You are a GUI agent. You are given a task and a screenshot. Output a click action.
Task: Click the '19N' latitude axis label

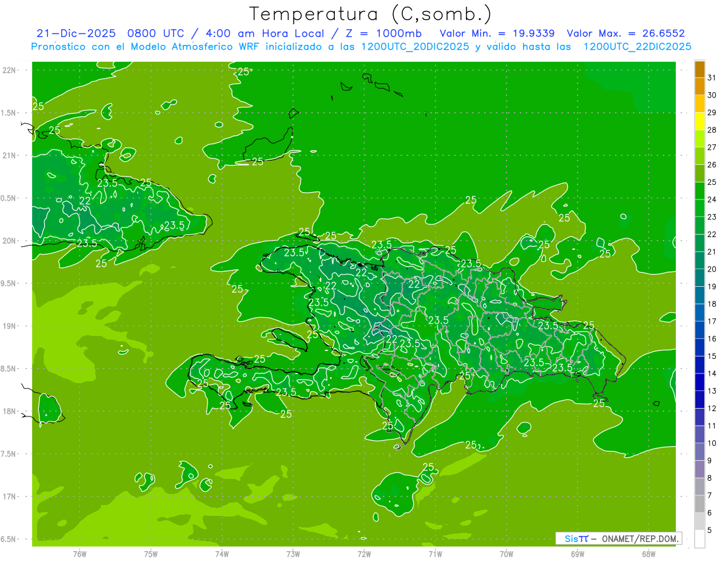point(8,326)
